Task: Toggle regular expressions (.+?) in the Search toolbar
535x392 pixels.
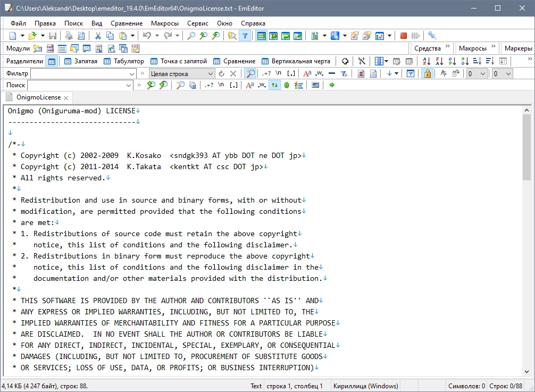Action: [x=209, y=85]
